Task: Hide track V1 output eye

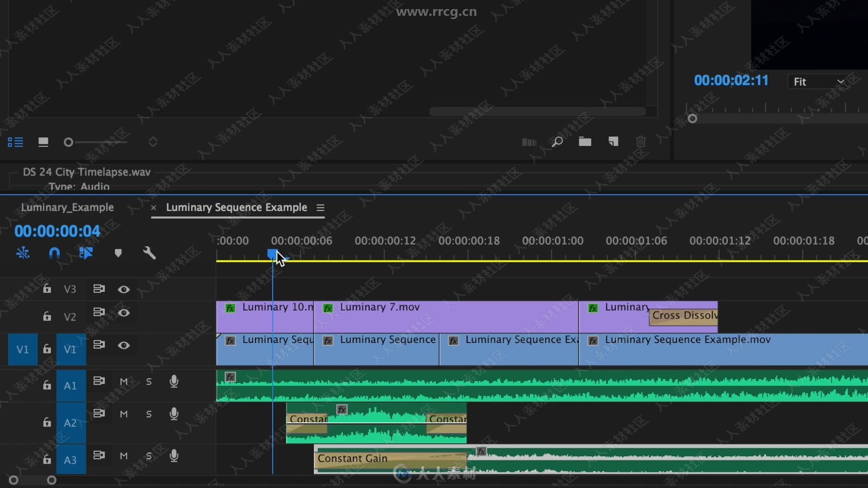Action: (x=124, y=345)
